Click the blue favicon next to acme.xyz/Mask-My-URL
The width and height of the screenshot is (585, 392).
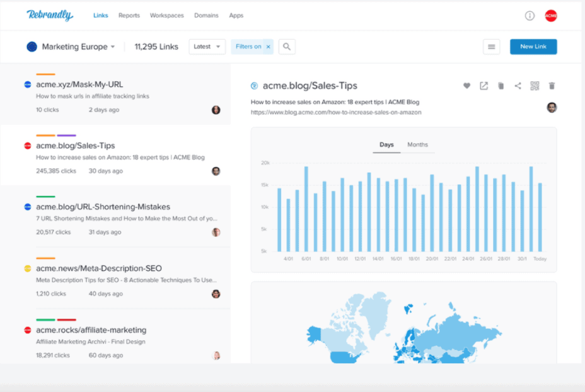pos(28,84)
